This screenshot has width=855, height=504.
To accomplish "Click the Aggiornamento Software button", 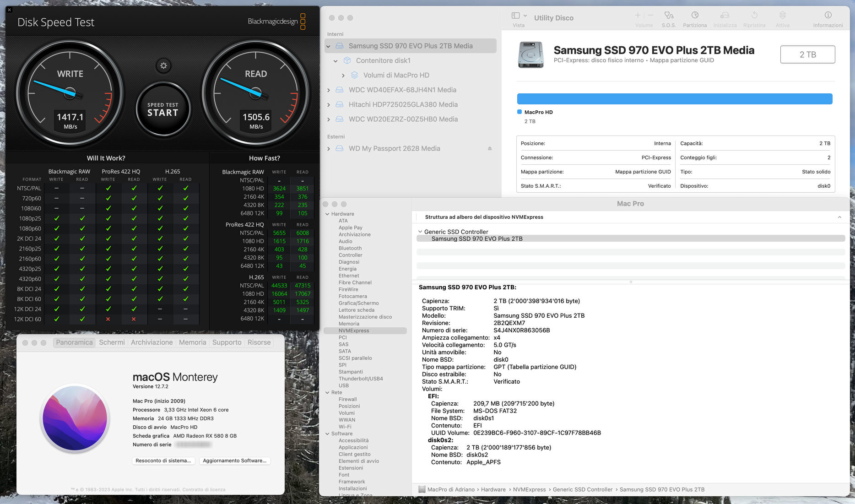I will (234, 461).
